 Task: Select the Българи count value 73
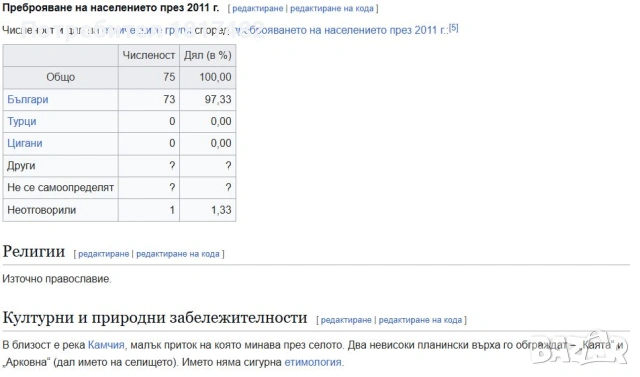pos(149,100)
